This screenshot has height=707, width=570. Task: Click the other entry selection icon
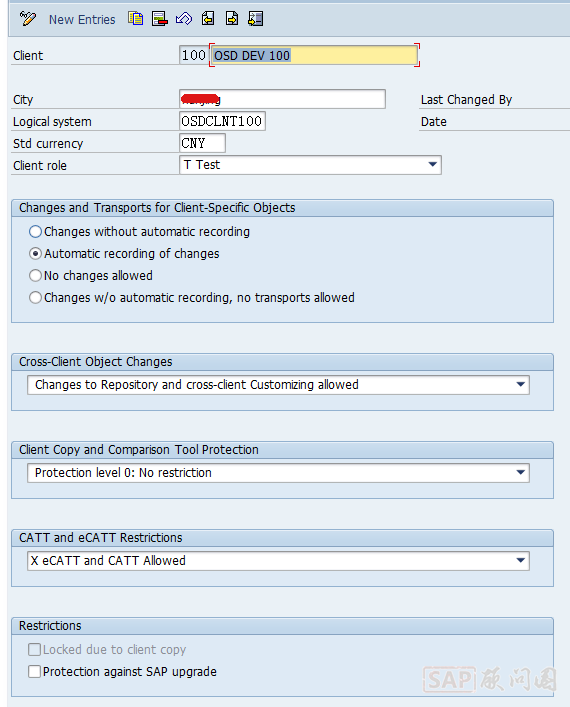click(x=256, y=18)
